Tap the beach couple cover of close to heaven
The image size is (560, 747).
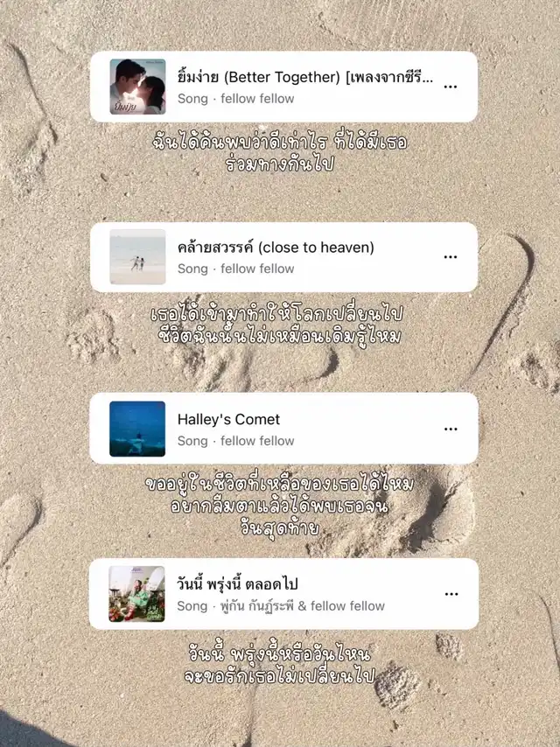137,257
